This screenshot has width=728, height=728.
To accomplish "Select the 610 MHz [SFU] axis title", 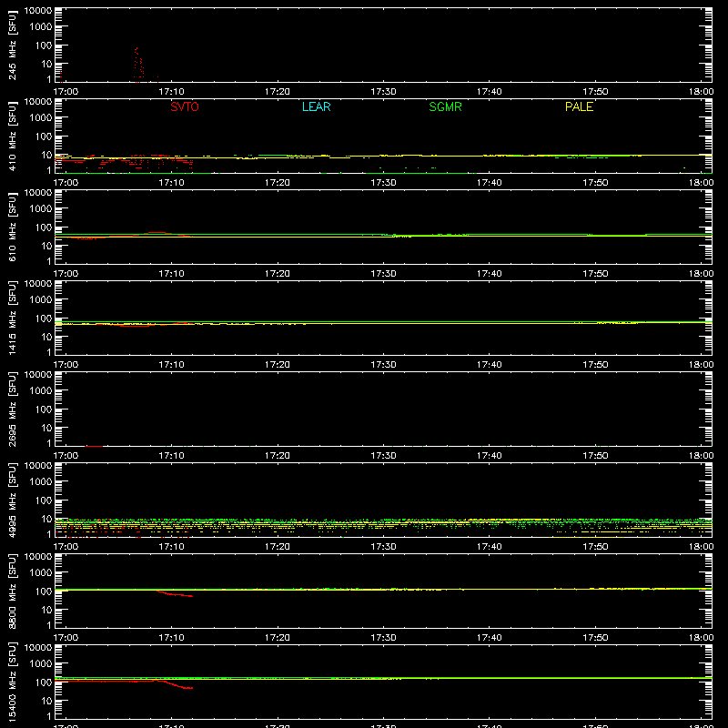I will tap(12, 227).
